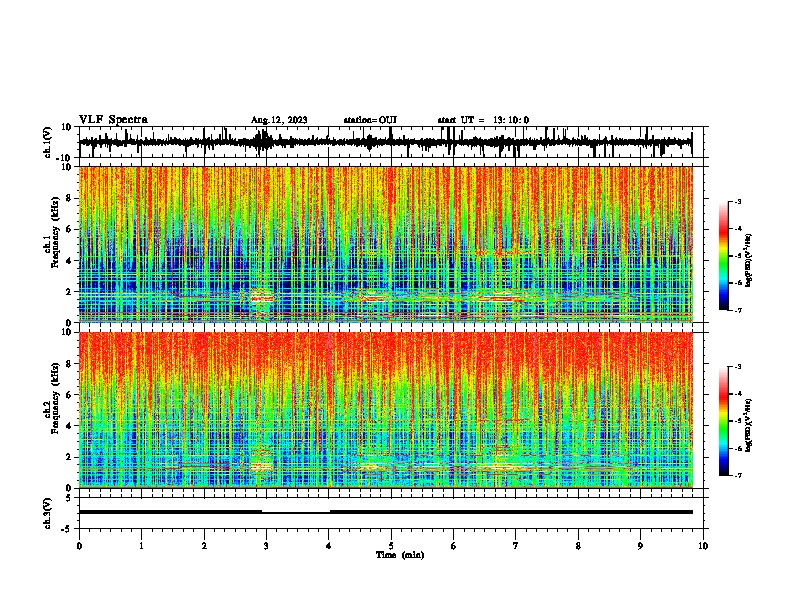The width and height of the screenshot is (792, 612).
Task: Click the ch.1 spectrogram panel
Action: (385, 244)
